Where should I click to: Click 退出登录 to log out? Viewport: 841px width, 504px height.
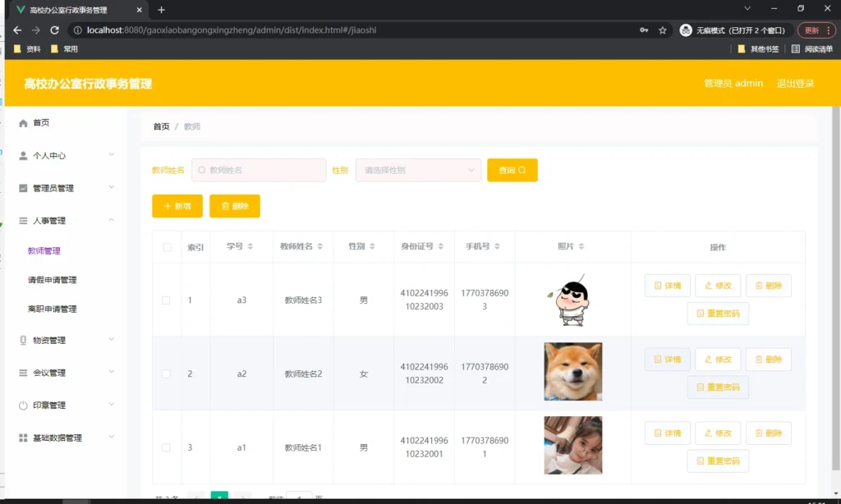pyautogui.click(x=796, y=83)
